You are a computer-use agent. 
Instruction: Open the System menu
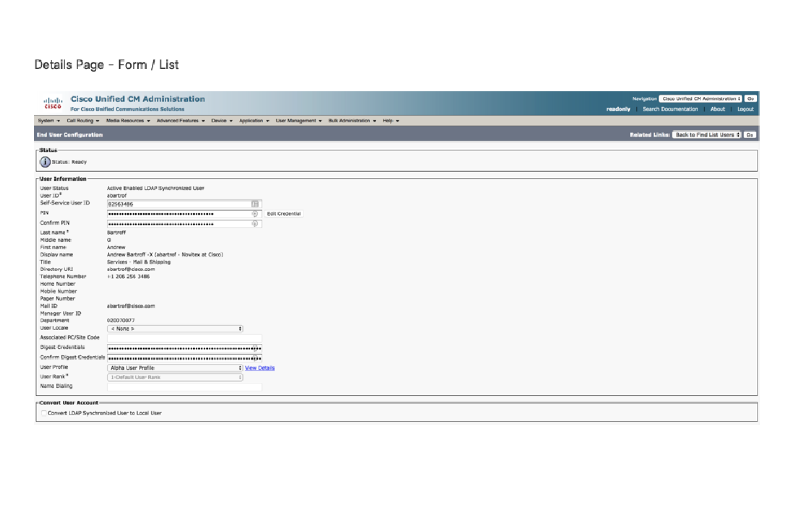tap(48, 121)
